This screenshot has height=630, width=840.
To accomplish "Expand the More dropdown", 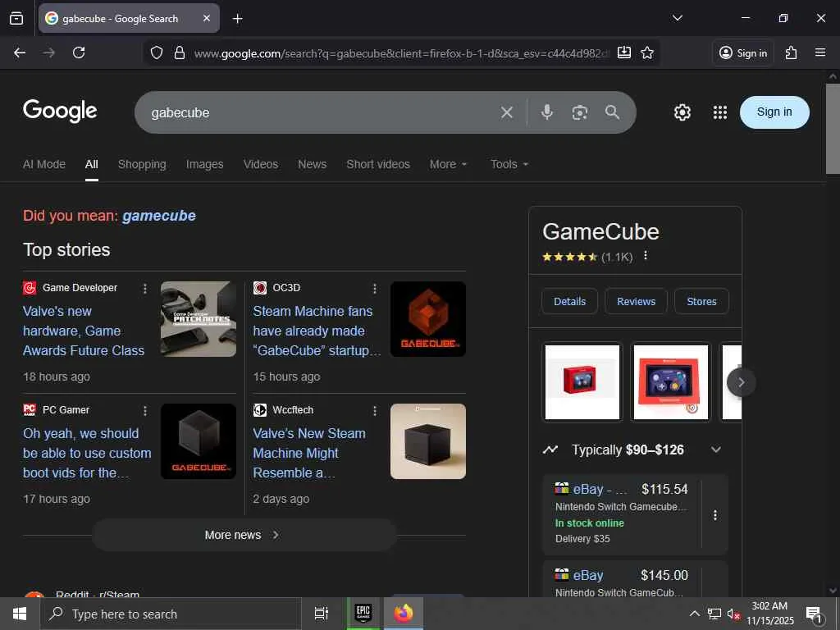I will tap(449, 164).
